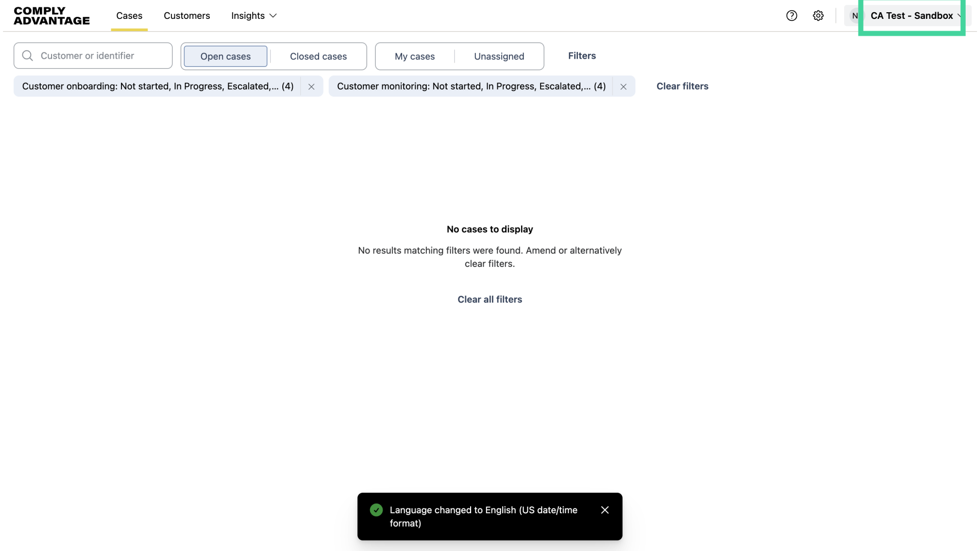Screen dimensions: 980x551
Task: Dismiss the language changed notification
Action: (605, 510)
